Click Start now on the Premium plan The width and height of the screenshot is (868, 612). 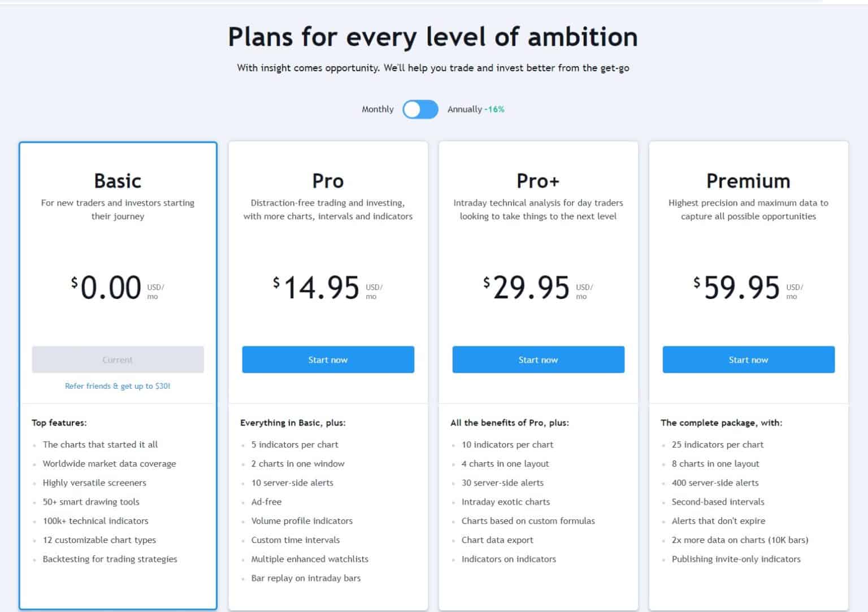click(x=748, y=359)
